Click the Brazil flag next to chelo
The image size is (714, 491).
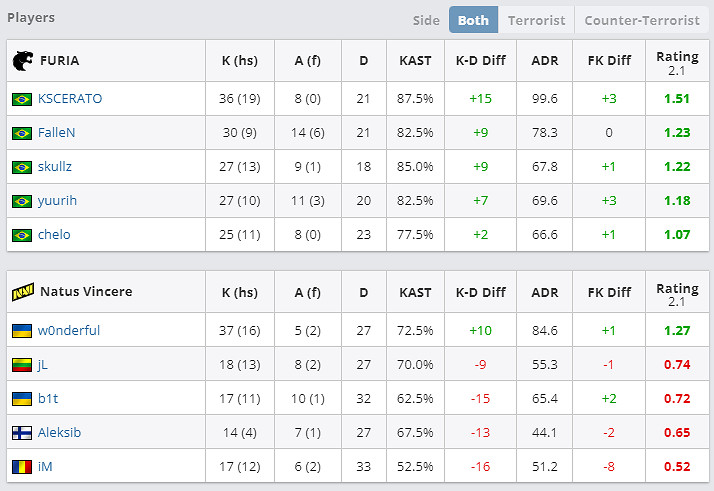[x=21, y=235]
